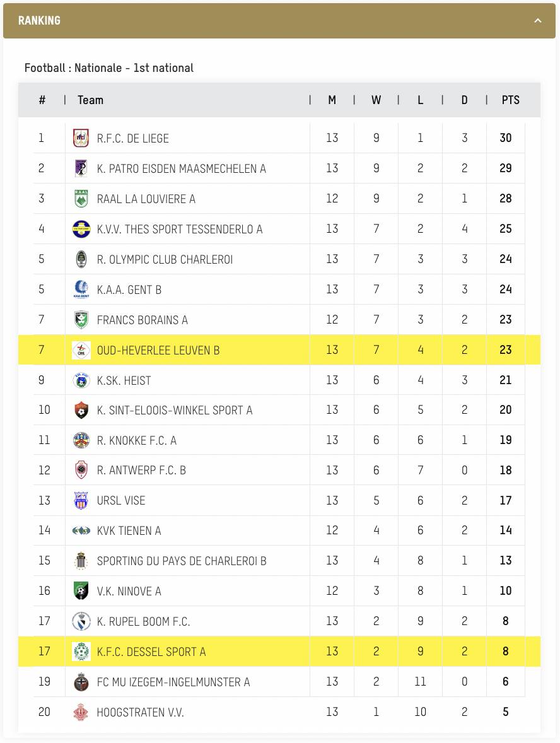Open K. Patro Eisden Maasmechelen A team name
The width and height of the screenshot is (560, 743).
tap(182, 168)
